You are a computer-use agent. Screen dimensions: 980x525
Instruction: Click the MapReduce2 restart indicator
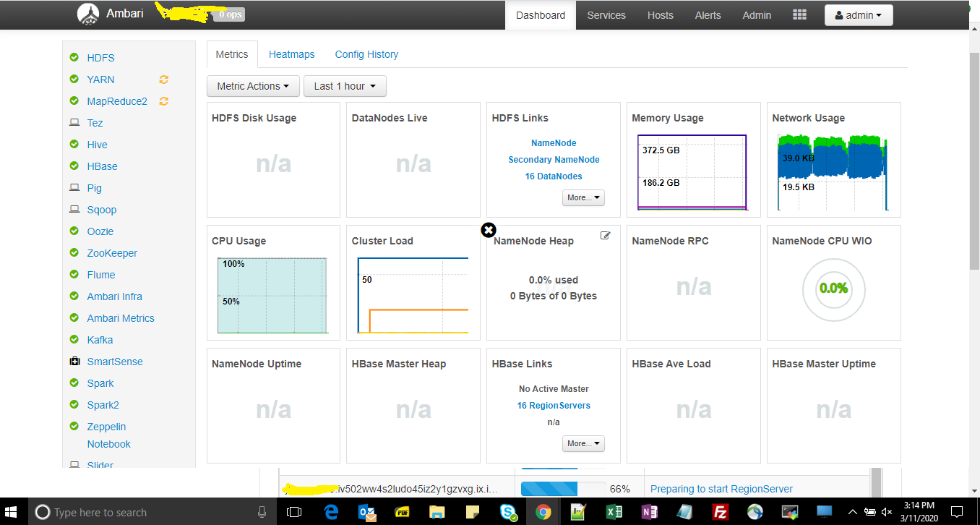point(163,101)
